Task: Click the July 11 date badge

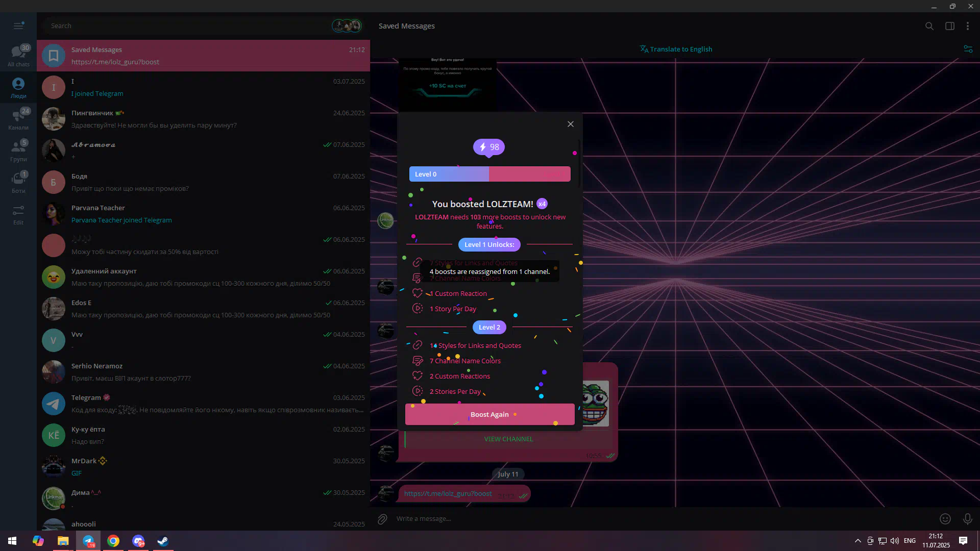Action: point(508,474)
